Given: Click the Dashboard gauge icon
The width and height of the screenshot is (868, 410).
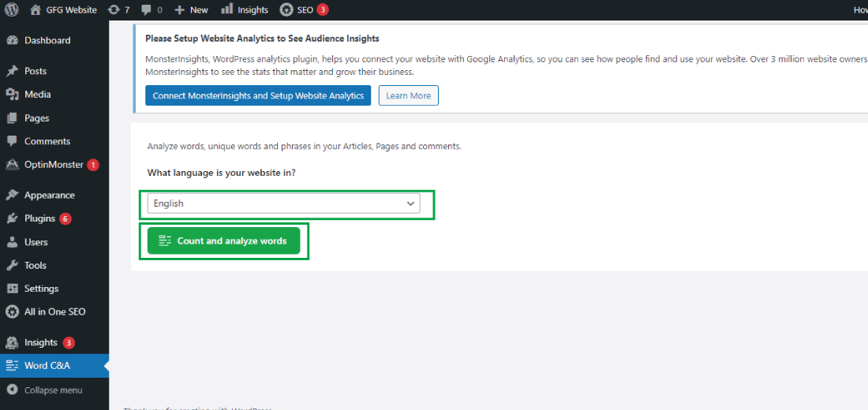Looking at the screenshot, I should point(12,40).
